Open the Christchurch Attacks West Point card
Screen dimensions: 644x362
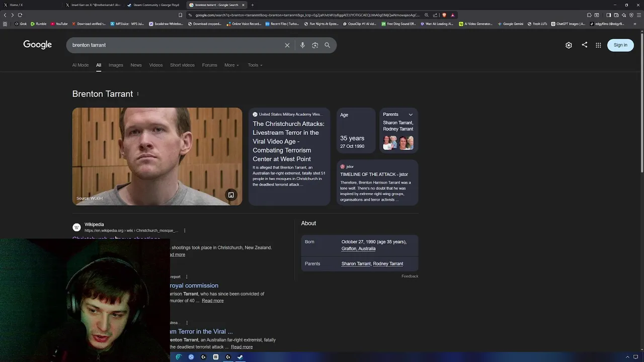[x=289, y=156]
